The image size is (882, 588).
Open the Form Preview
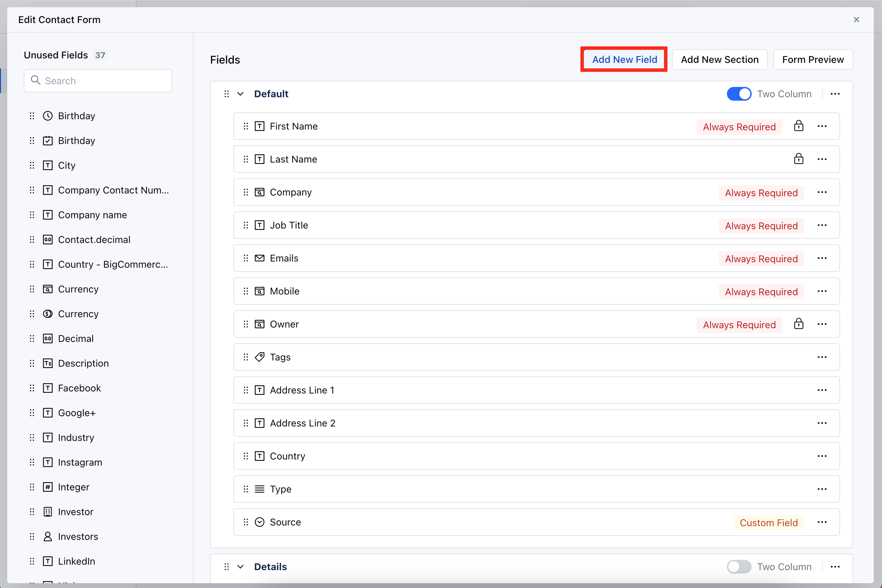813,60
